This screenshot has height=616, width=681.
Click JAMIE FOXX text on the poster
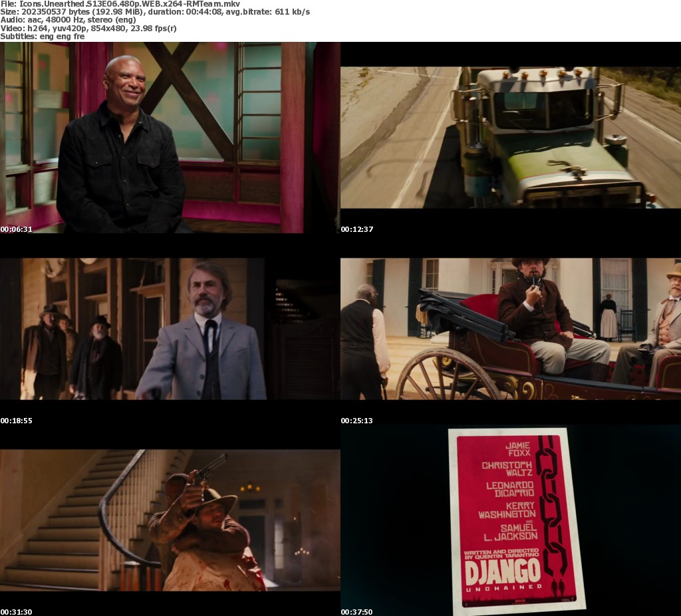tap(517, 449)
